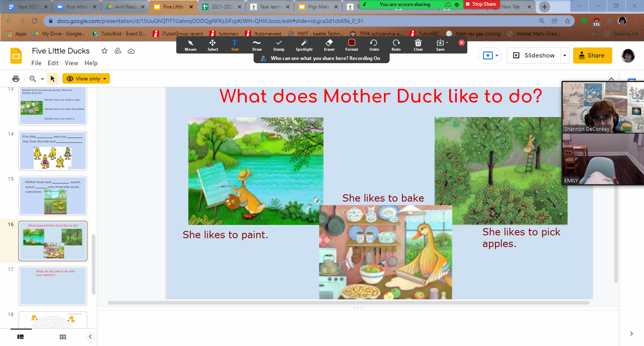This screenshot has height=346, width=644.
Task: Open the My Drive bookmark
Action: tap(59, 34)
